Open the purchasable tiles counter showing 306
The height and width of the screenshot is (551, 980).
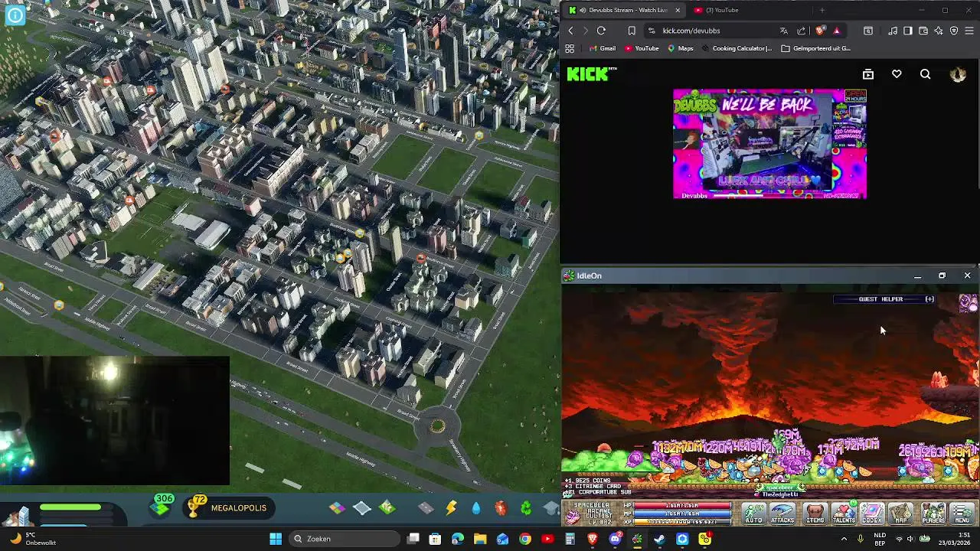point(162,505)
